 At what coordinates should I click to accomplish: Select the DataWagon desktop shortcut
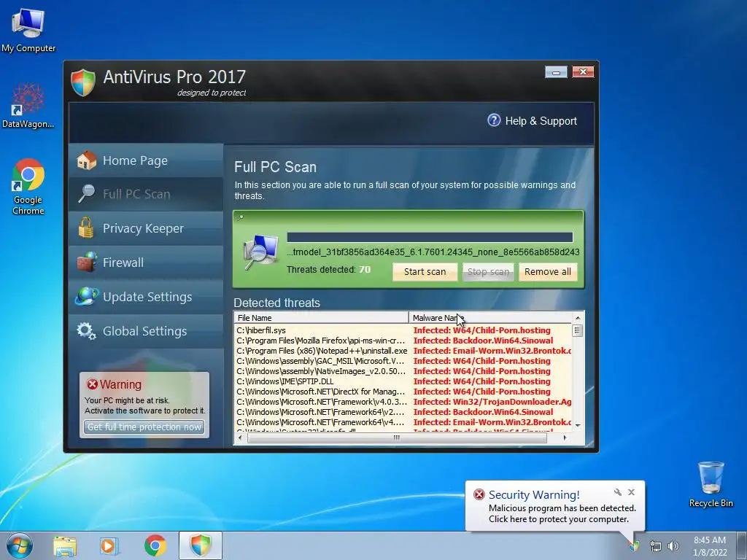tap(28, 105)
